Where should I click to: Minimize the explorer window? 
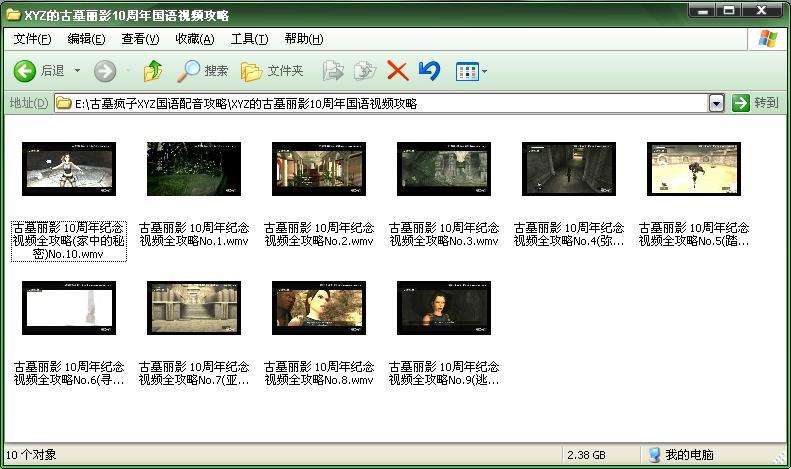703,11
